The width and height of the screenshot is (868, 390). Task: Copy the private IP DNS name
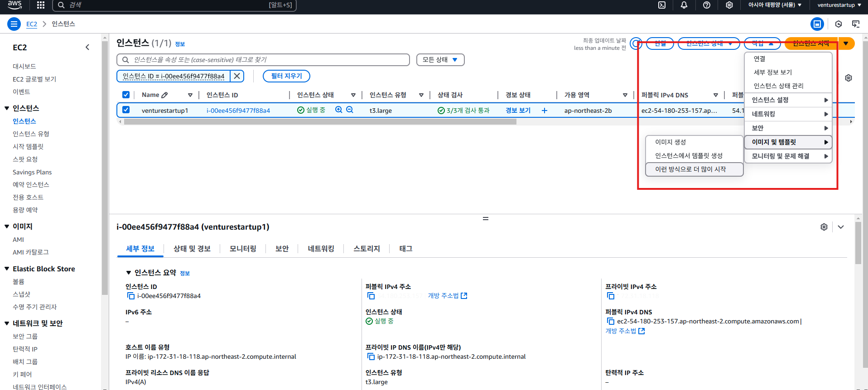coord(371,356)
